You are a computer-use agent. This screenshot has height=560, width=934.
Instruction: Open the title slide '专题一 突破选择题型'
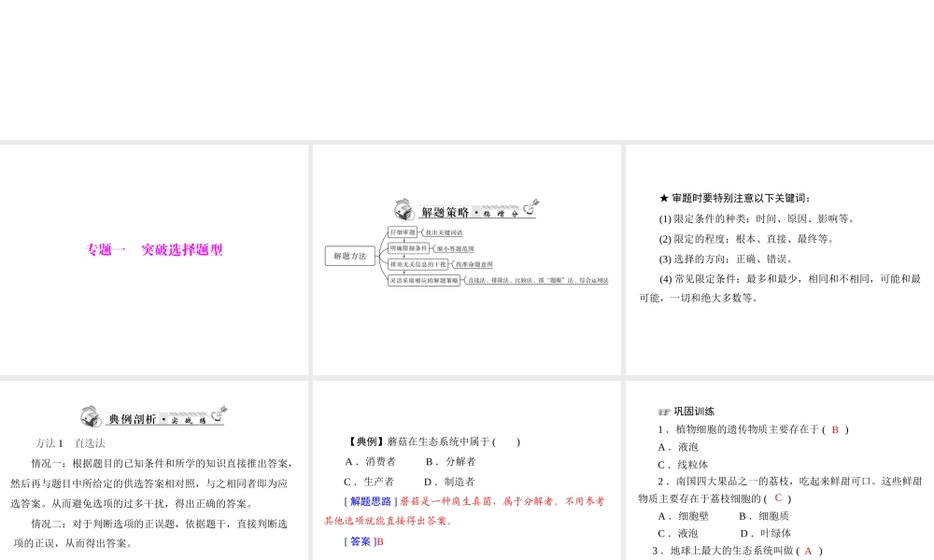(154, 259)
